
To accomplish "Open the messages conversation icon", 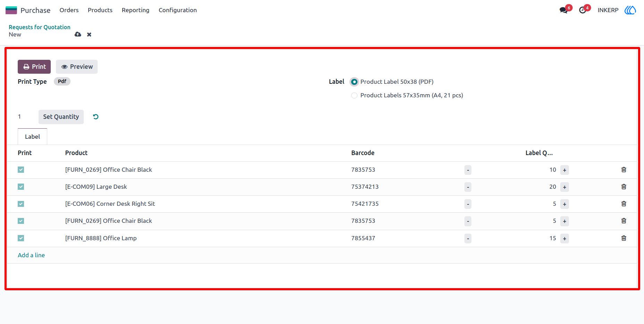I will click(563, 10).
